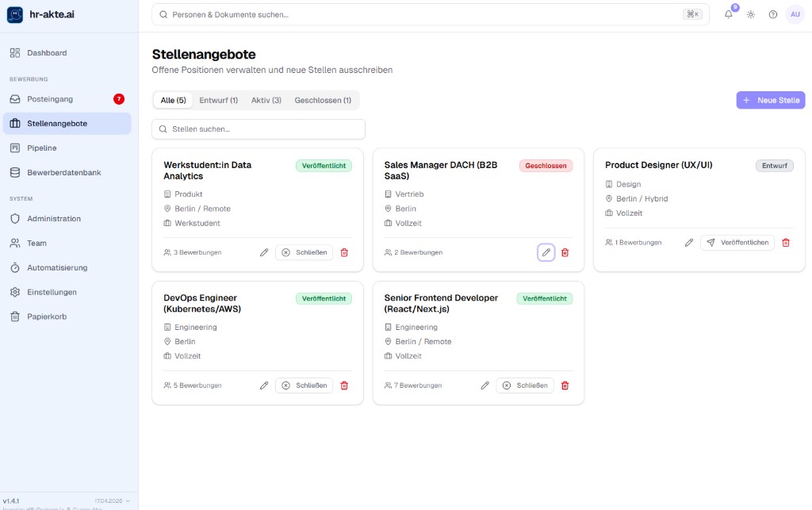Open Posteingang in the sidebar
This screenshot has height=510, width=812.
[x=50, y=99]
